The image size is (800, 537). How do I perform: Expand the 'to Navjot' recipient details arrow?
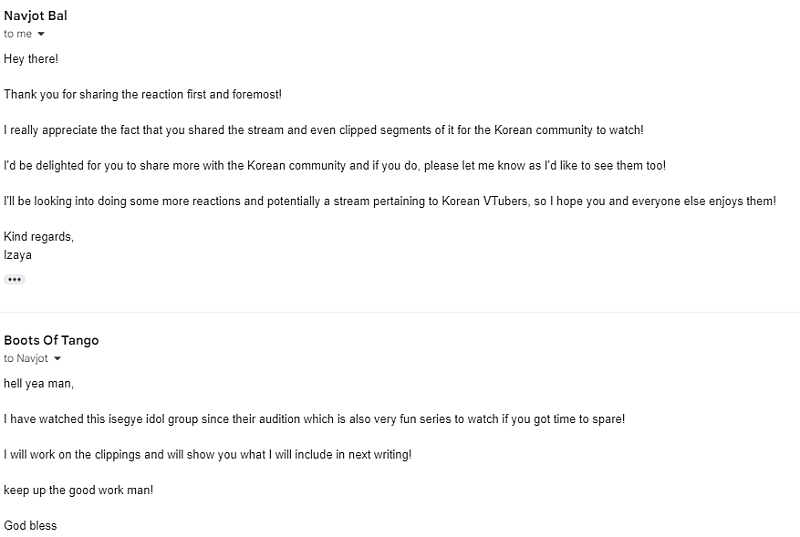tap(57, 359)
